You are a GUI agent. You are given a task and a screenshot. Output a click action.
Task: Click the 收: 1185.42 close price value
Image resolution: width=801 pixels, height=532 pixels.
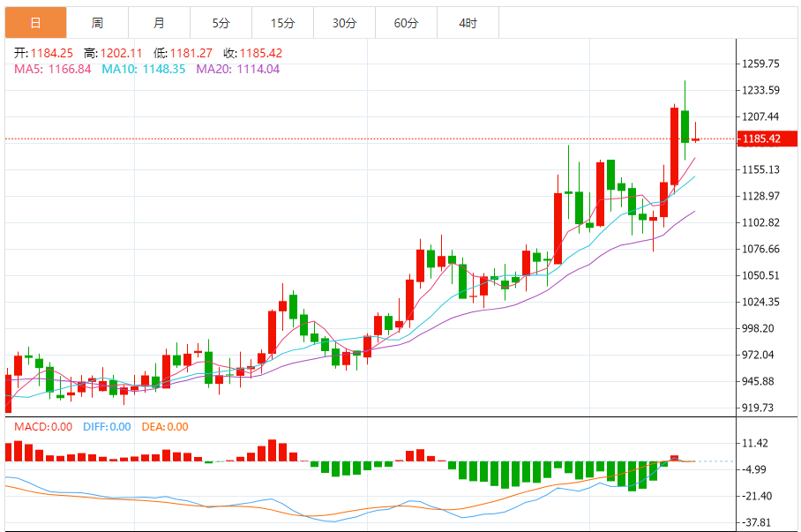point(253,53)
